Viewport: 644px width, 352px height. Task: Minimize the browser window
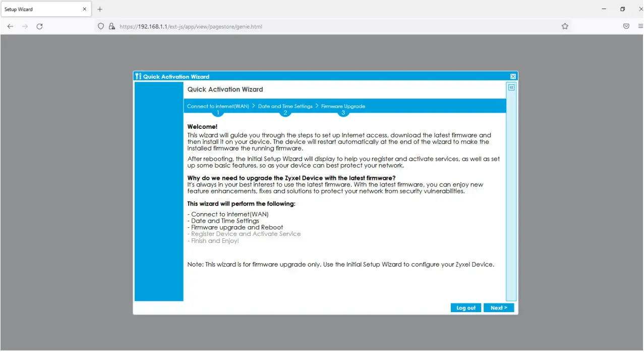(x=604, y=9)
